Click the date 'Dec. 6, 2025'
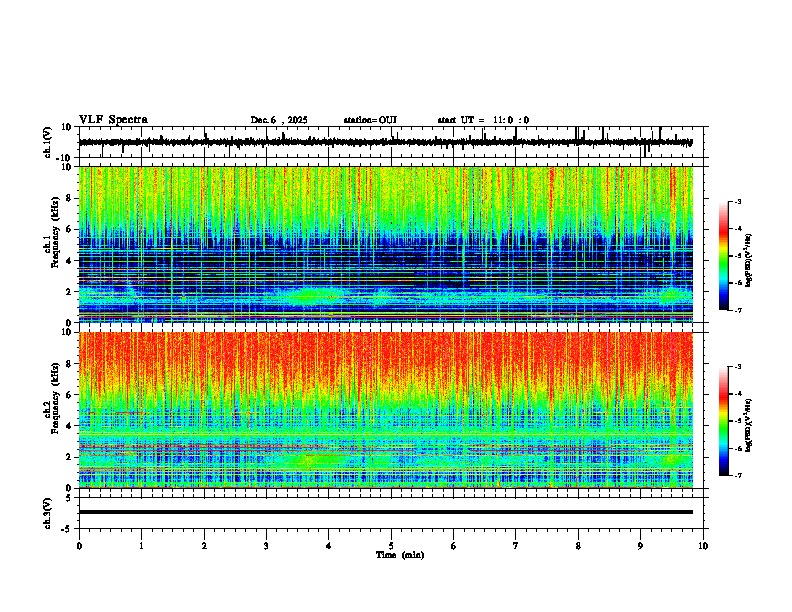The image size is (792, 612). tap(279, 120)
